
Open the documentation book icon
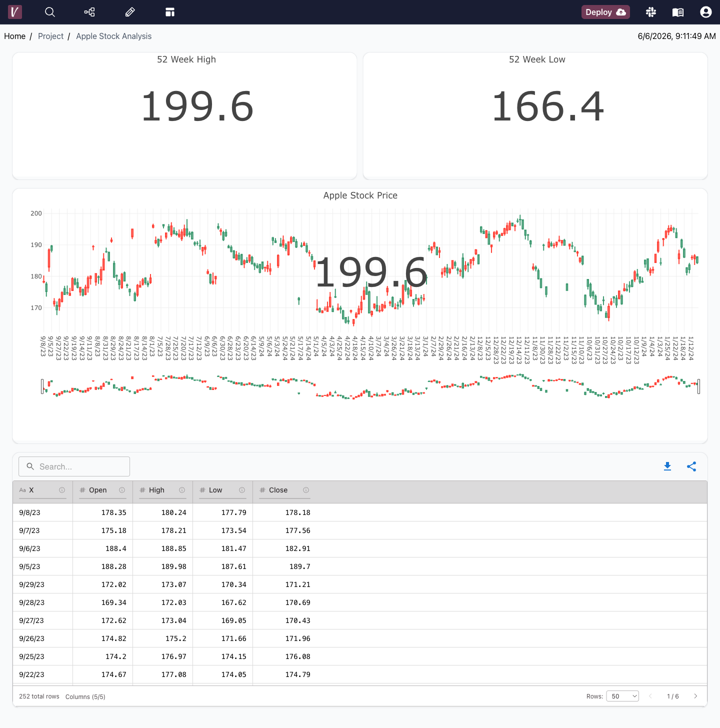coord(678,12)
